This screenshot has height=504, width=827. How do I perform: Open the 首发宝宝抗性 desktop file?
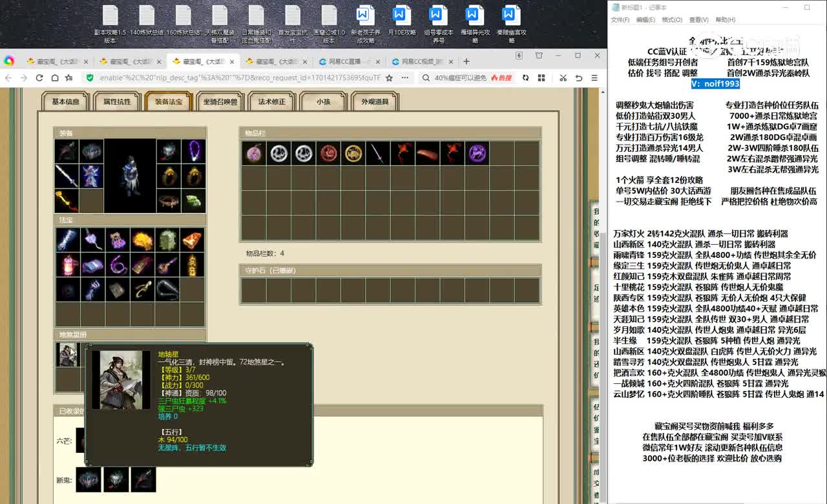(293, 25)
